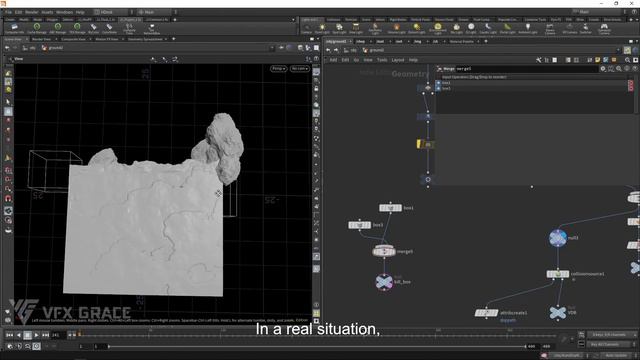The image size is (640, 360).
Task: Select the box3 node
Action: coord(360,225)
